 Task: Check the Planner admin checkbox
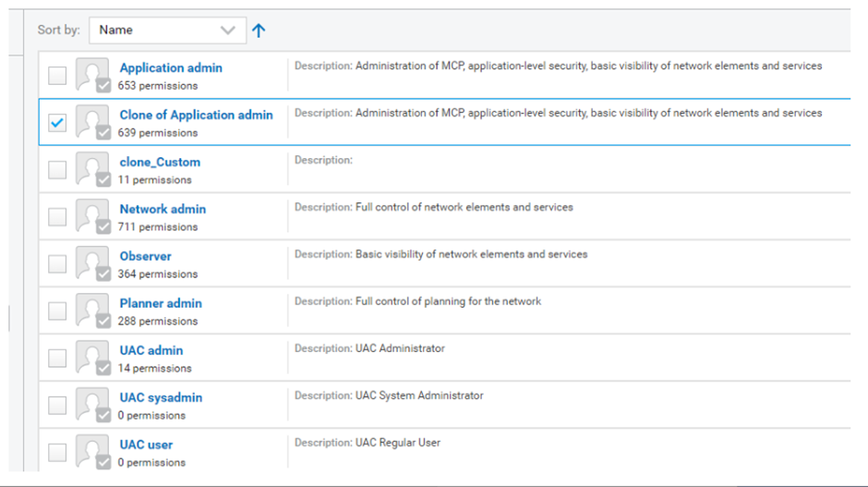57,310
